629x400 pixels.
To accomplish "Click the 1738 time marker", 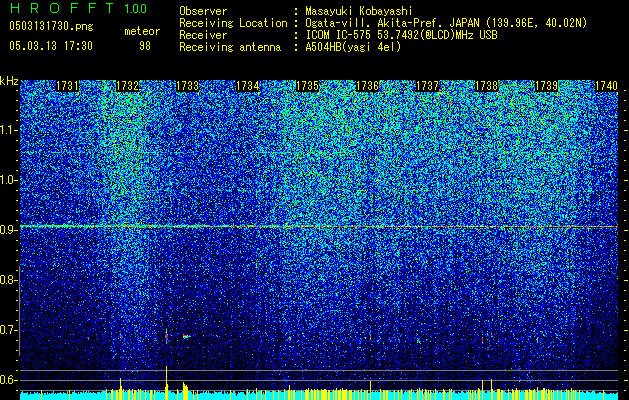I will (x=487, y=86).
